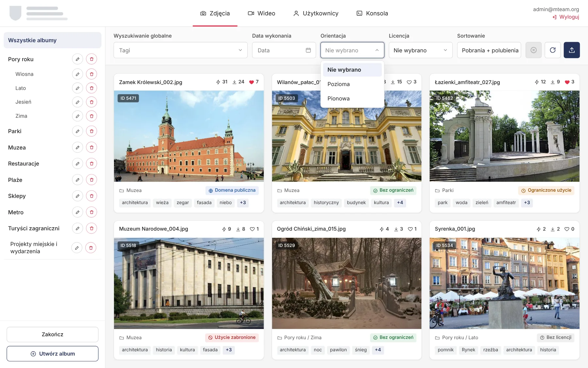Click the Zakończ button
The image size is (588, 368).
click(53, 335)
